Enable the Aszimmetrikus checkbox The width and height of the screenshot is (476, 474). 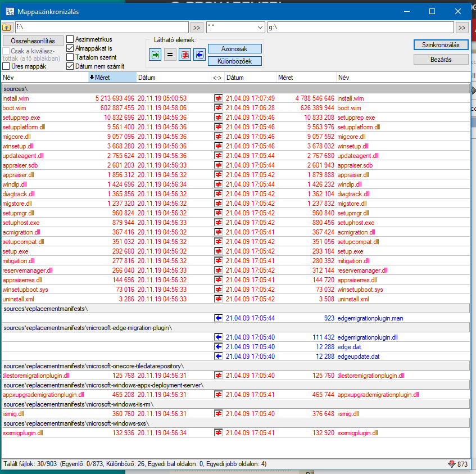tap(70, 39)
